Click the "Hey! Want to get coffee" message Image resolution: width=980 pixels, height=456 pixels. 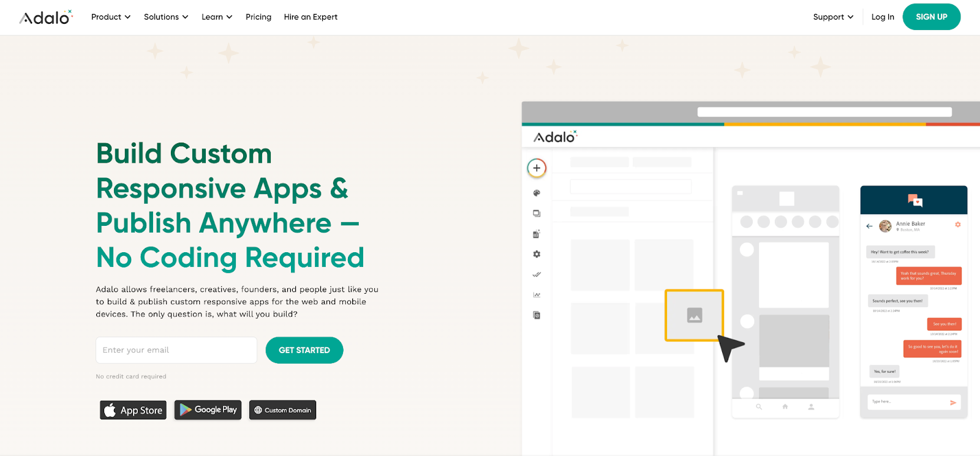click(900, 252)
